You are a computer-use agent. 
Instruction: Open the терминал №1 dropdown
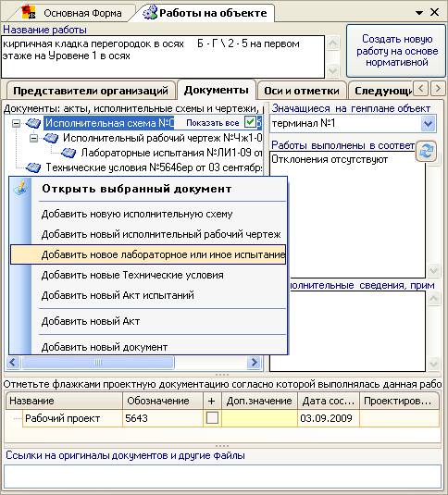pos(429,123)
